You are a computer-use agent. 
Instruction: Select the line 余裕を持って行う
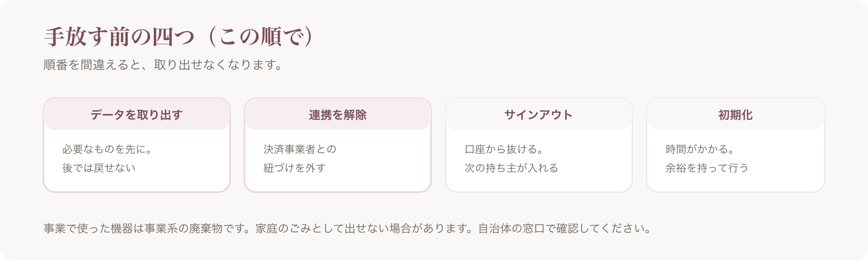[x=707, y=168]
